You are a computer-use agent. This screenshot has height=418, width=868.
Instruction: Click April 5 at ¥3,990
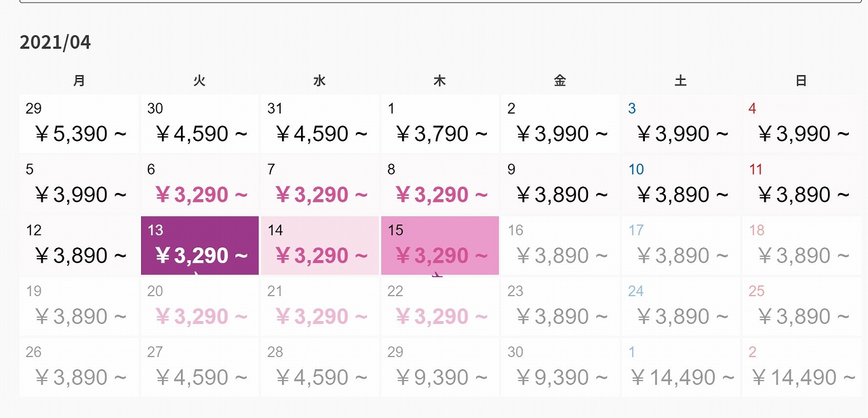(x=79, y=184)
